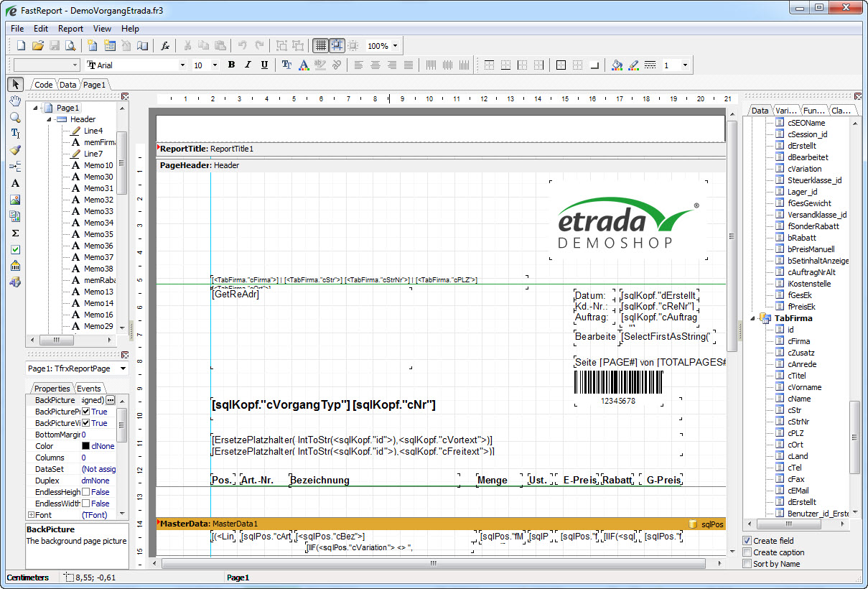Toggle the EndlessHeight property checkbox

(x=85, y=492)
